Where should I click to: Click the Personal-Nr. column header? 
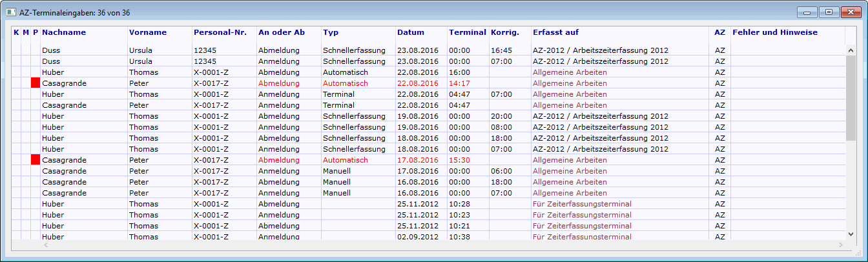[218, 32]
